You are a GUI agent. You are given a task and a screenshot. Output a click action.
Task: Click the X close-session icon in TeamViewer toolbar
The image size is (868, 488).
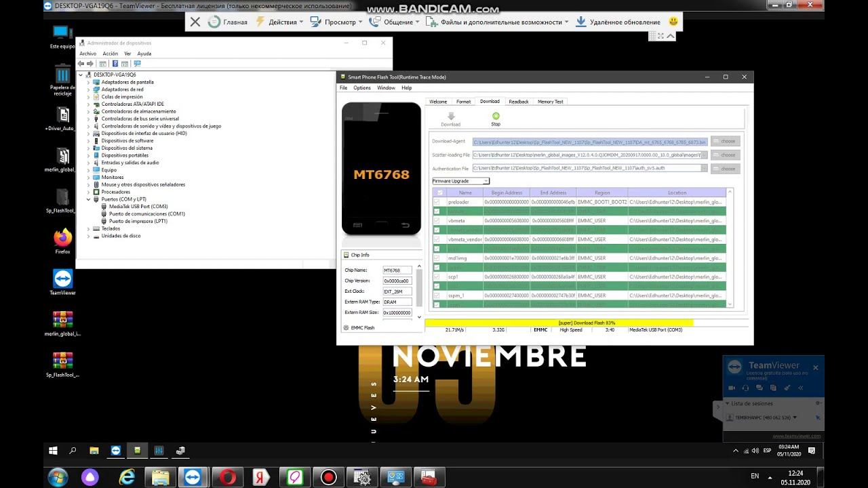[195, 22]
